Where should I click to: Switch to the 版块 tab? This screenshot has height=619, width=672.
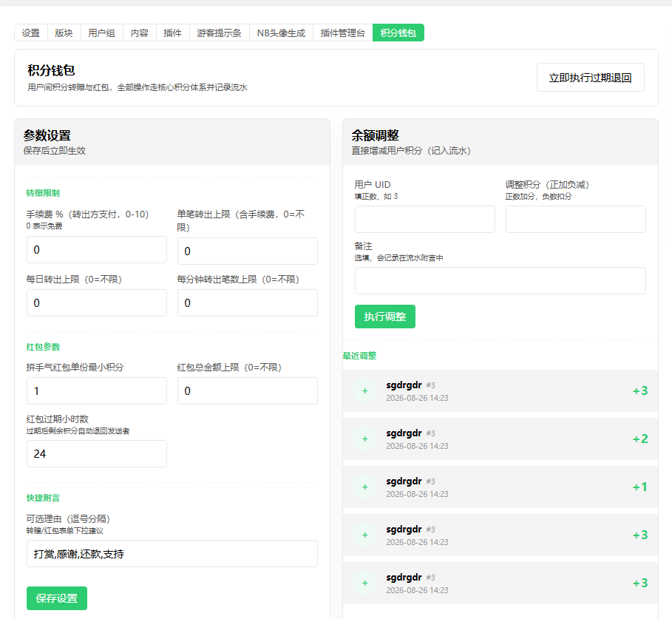pyautogui.click(x=64, y=33)
